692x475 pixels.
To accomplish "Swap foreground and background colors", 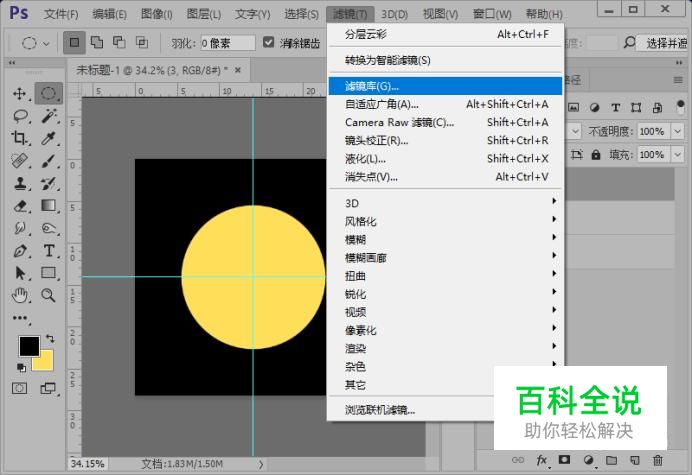I will pos(50,339).
